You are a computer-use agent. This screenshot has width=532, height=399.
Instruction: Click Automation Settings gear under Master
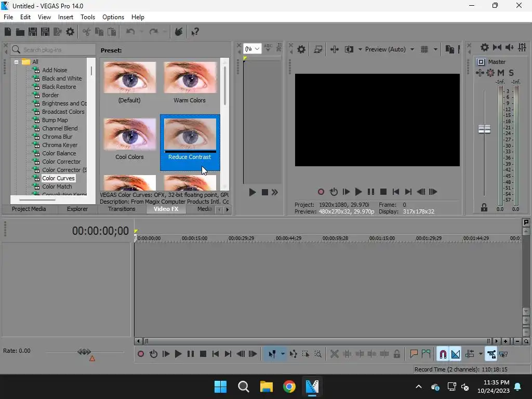pos(490,73)
